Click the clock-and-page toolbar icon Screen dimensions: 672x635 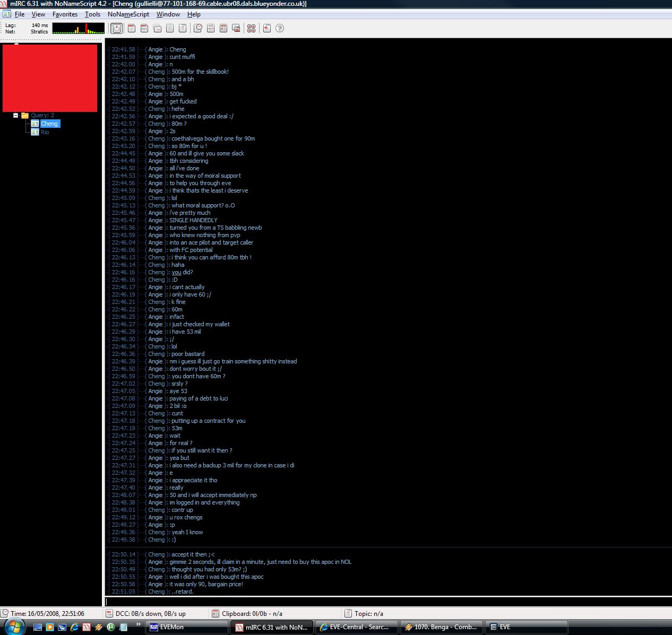point(198,28)
